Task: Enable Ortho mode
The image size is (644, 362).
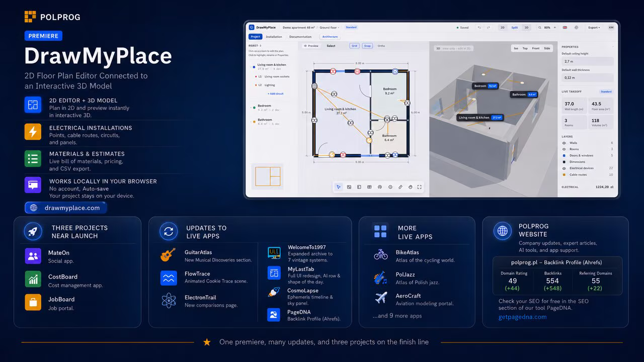Action: pyautogui.click(x=381, y=46)
